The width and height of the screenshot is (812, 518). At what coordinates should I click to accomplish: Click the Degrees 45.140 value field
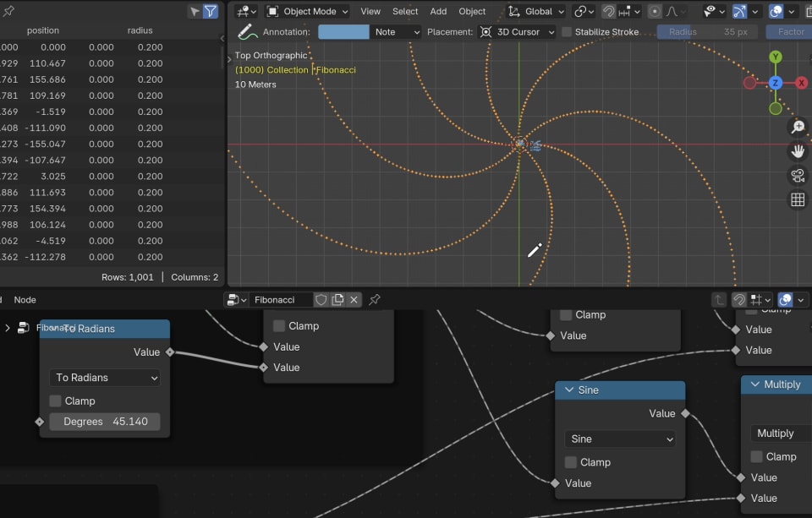[105, 422]
